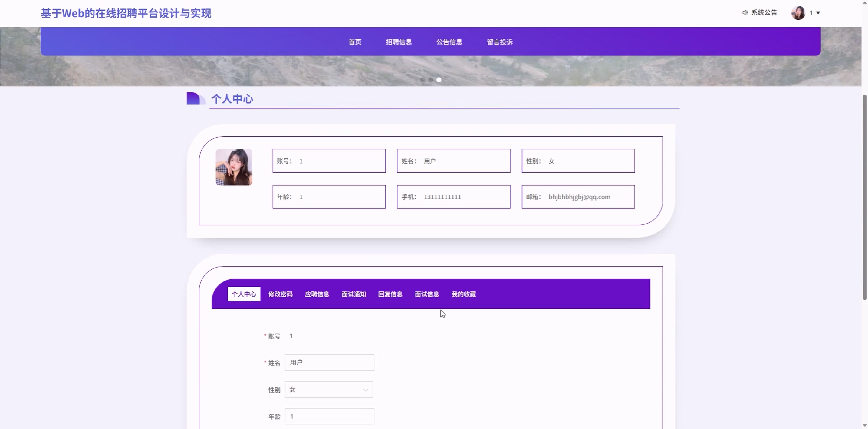The width and height of the screenshot is (868, 429).
Task: Click the vertical page scrollbar thumb
Action: pos(864,197)
